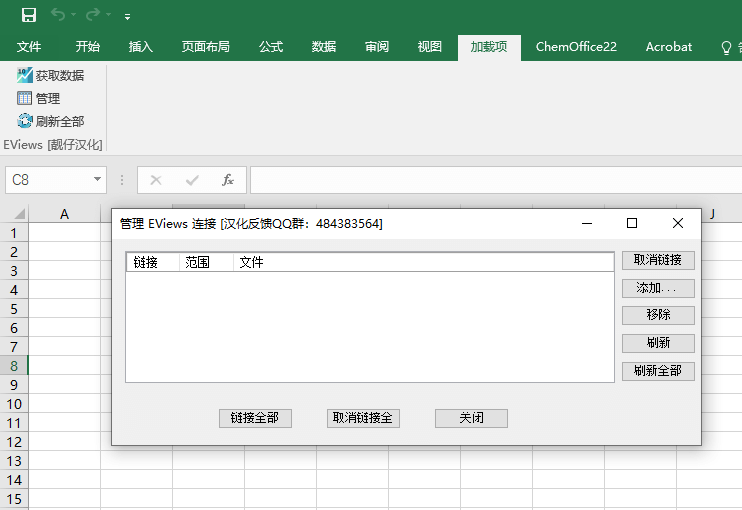This screenshot has width=742, height=510.
Task: Maximize the 管理 EViews 连接 dialog
Action: [x=632, y=223]
